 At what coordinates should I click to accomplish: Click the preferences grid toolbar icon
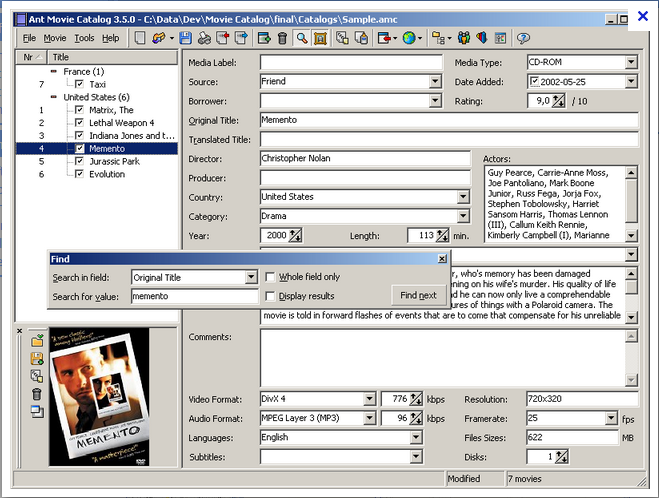click(501, 38)
